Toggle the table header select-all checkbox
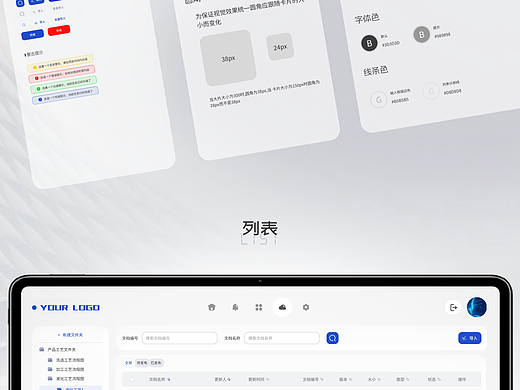Image resolution: width=520 pixels, height=390 pixels. click(x=132, y=379)
